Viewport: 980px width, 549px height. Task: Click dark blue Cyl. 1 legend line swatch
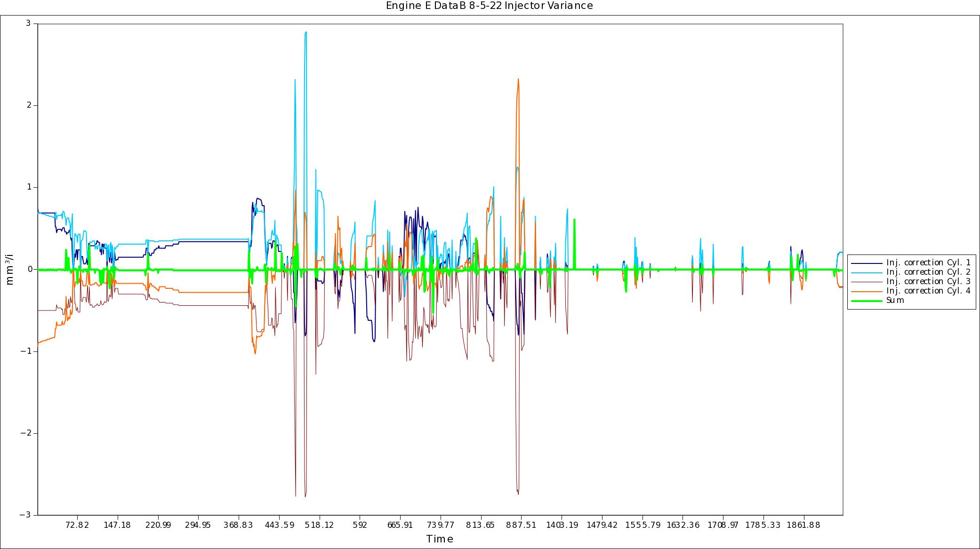[867, 263]
